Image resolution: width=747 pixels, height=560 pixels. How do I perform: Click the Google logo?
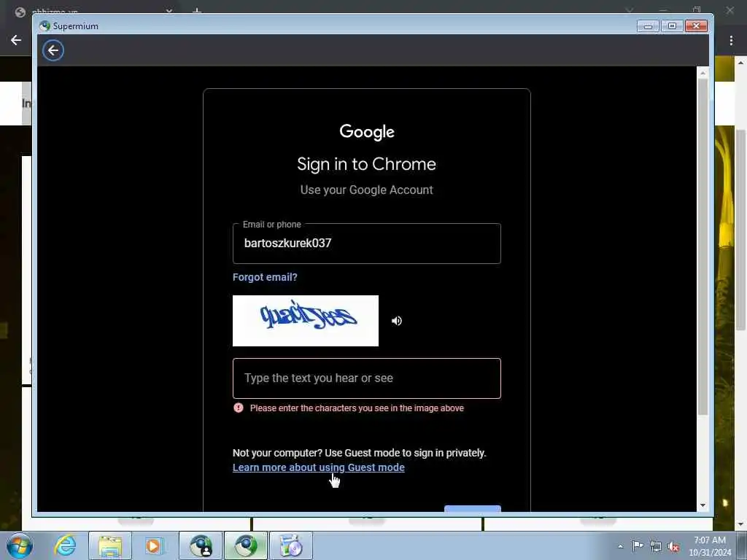tap(367, 132)
